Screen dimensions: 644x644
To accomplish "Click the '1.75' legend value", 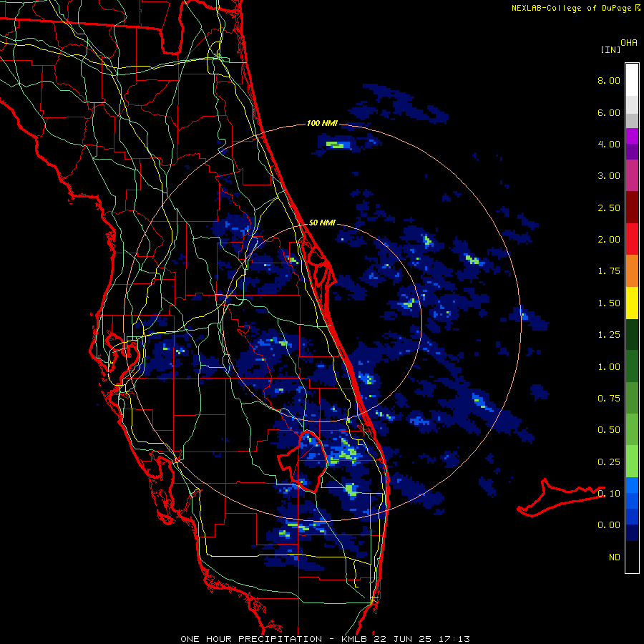I will point(609,271).
